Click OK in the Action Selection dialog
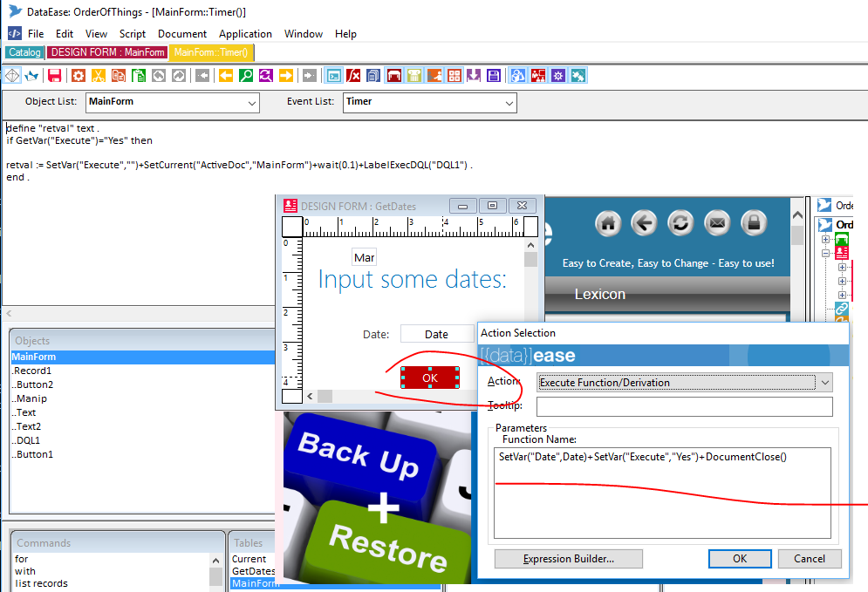The width and height of the screenshot is (868, 592). [x=740, y=559]
